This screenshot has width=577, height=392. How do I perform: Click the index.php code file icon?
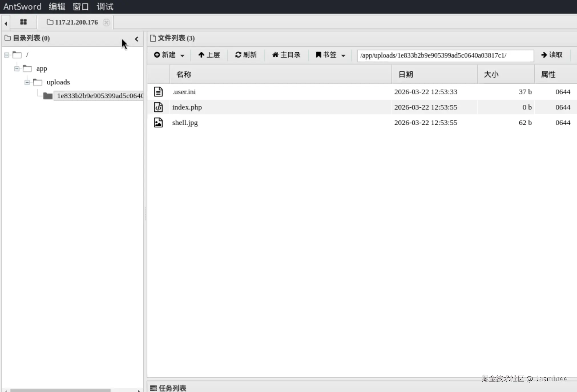158,107
